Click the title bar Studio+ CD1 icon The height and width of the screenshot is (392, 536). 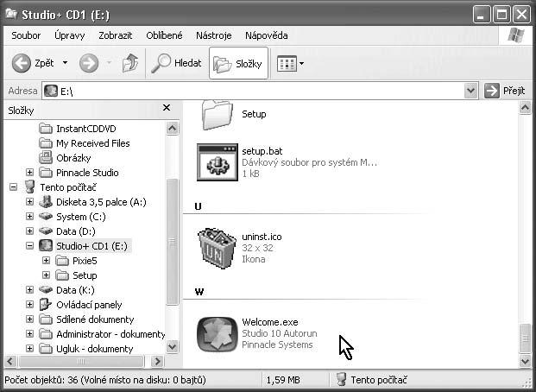(11, 14)
